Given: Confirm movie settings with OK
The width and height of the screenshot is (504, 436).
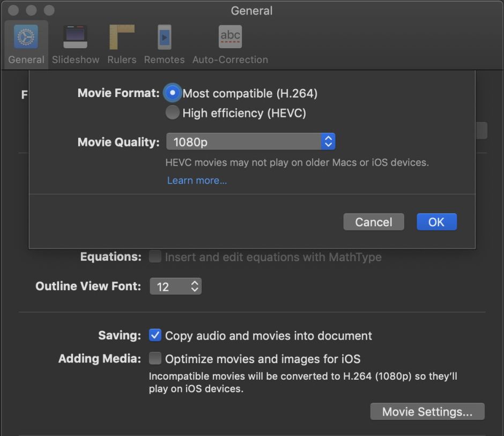Looking at the screenshot, I should pyautogui.click(x=436, y=221).
